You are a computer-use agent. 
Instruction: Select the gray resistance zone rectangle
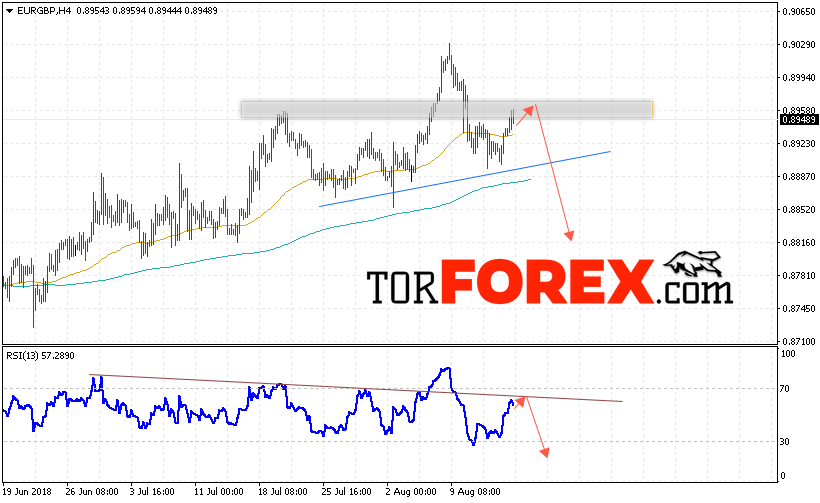click(x=447, y=109)
